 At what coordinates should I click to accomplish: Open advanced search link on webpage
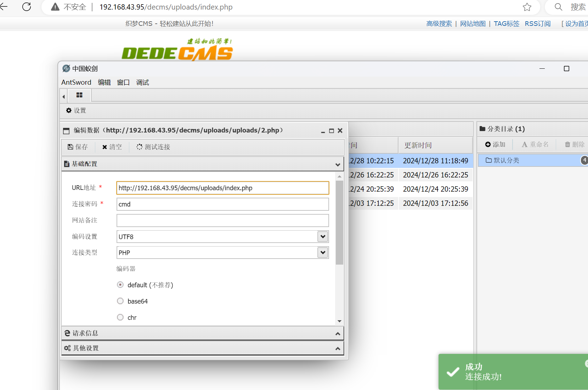439,23
